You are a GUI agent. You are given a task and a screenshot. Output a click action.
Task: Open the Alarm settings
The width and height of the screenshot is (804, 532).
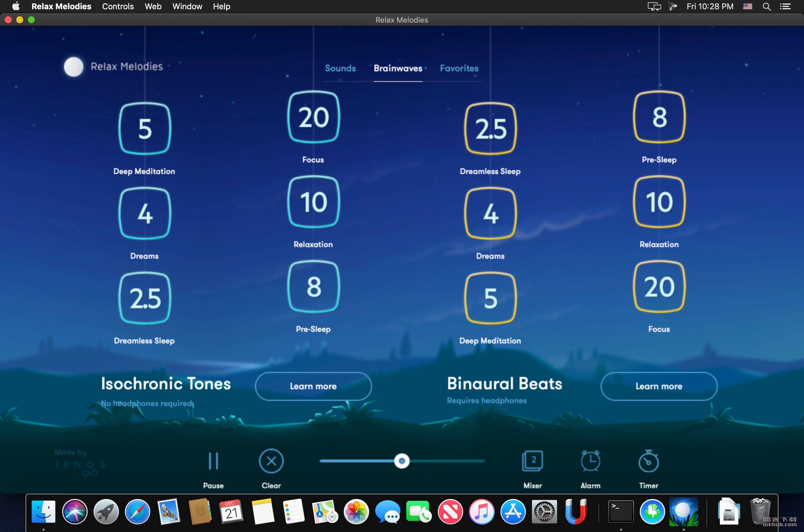590,462
